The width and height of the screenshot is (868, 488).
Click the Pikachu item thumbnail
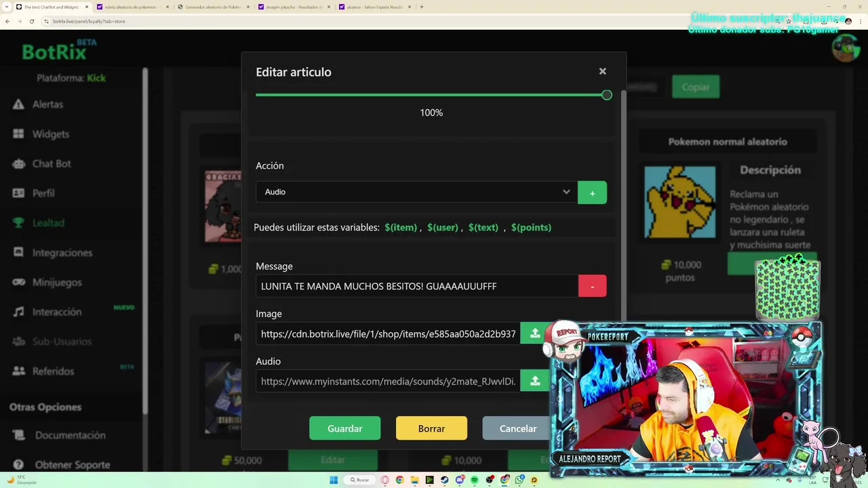(x=679, y=202)
